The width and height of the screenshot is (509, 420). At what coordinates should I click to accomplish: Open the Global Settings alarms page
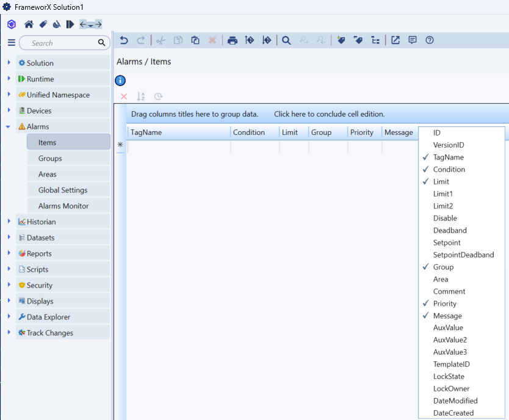pos(63,190)
